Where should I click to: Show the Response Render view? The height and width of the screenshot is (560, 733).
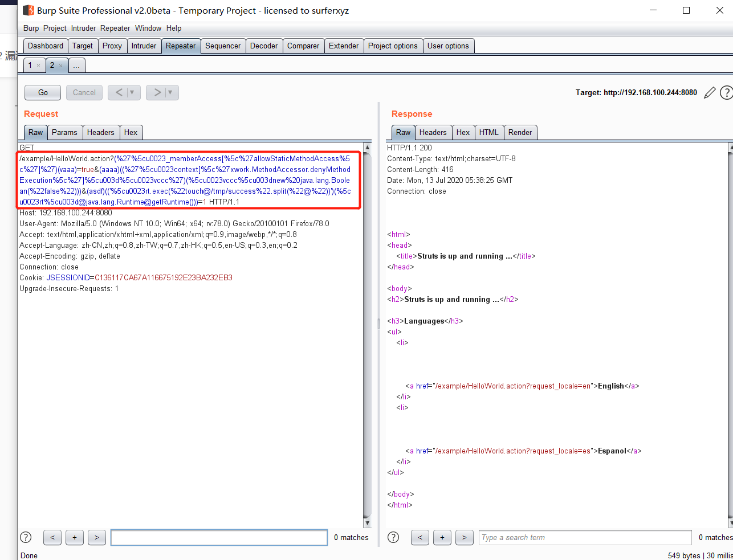520,133
